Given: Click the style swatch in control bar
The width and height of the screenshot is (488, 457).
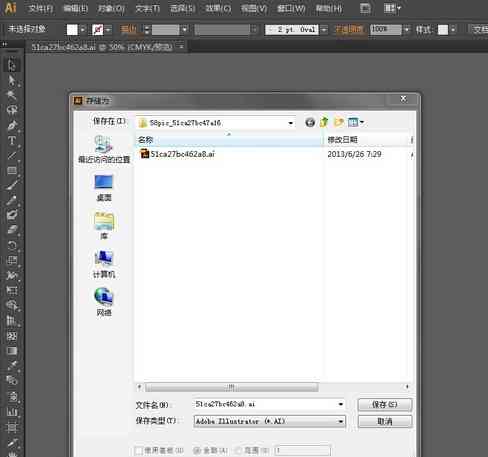Looking at the screenshot, I should click(443, 30).
